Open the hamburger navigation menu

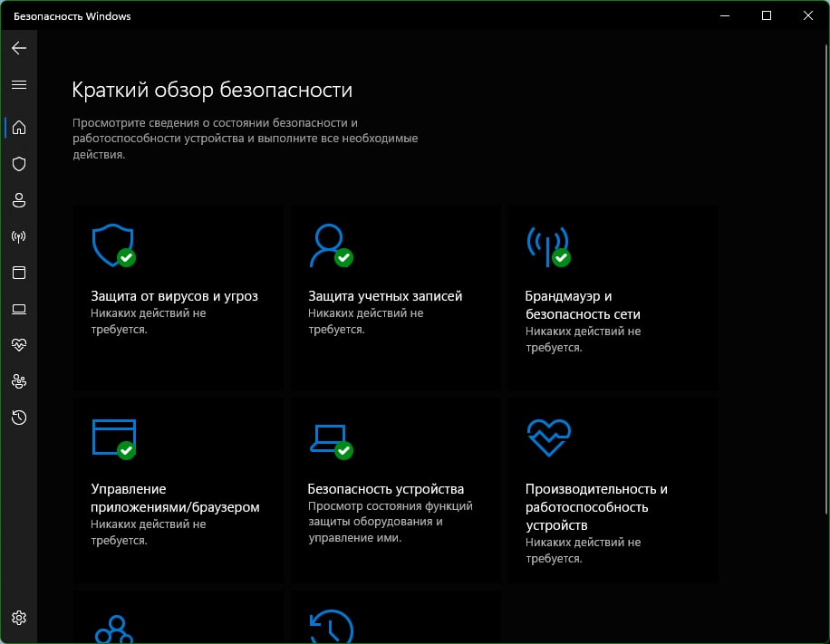tap(19, 84)
